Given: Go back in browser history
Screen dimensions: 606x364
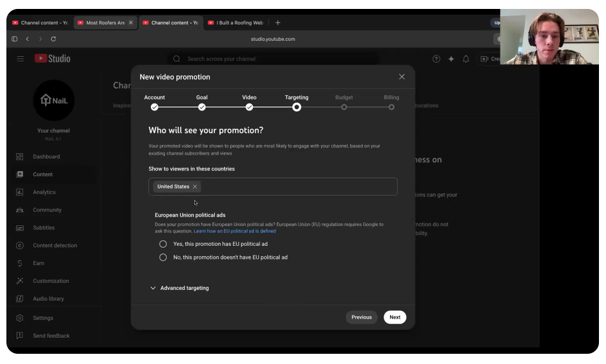Looking at the screenshot, I should click(x=27, y=39).
